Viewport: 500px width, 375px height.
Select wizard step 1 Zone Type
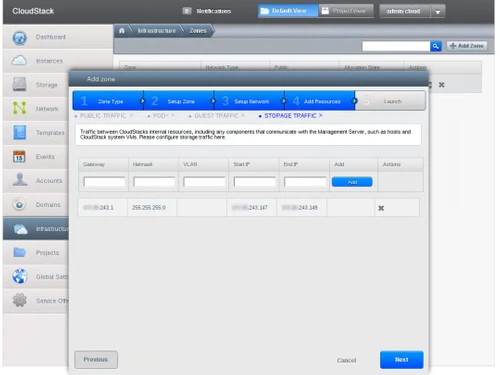tap(108, 101)
